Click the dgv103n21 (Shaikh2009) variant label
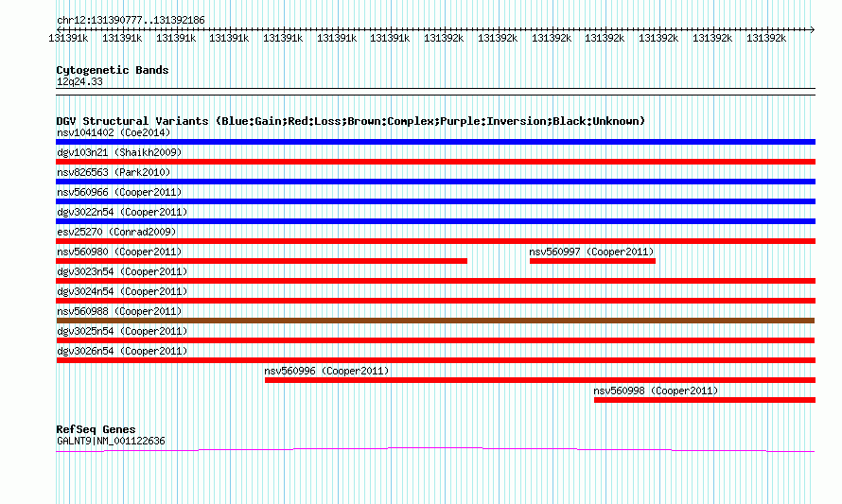This screenshot has height=504, width=842. pos(119,152)
